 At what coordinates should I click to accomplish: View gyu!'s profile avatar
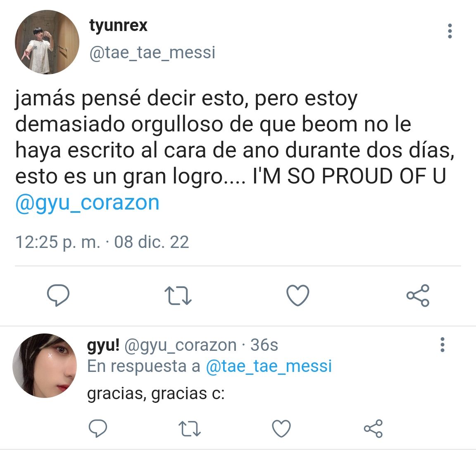pyautogui.click(x=45, y=366)
